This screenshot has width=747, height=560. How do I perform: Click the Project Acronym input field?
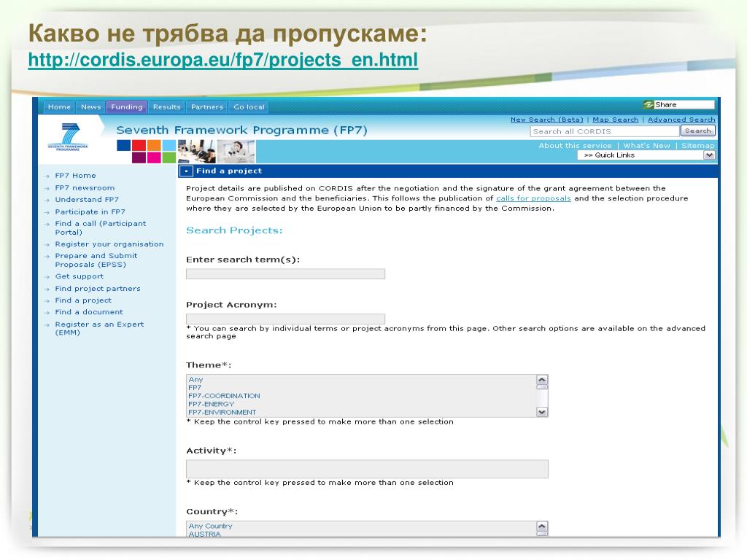tap(285, 319)
